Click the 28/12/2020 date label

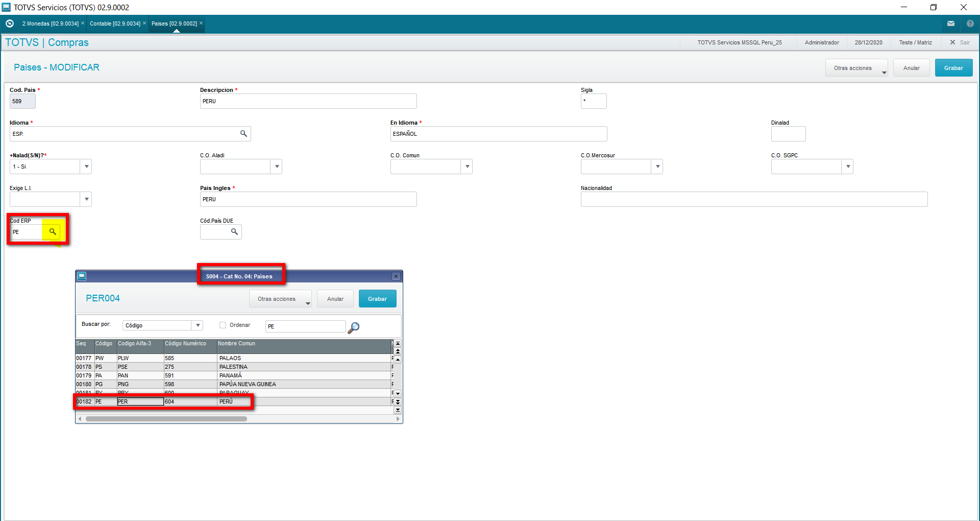pos(869,42)
